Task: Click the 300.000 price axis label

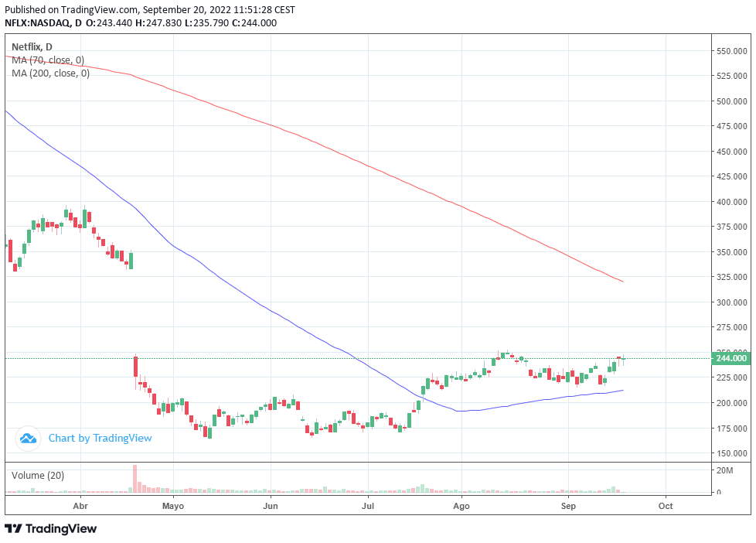Action: tap(731, 302)
